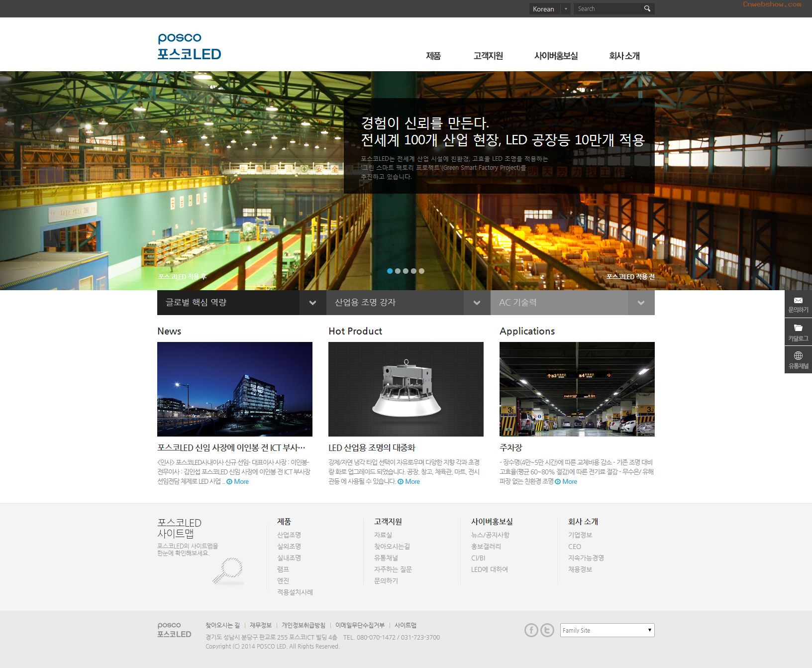812x668 pixels.
Task: Open the Facebook footer icon
Action: coord(531,630)
